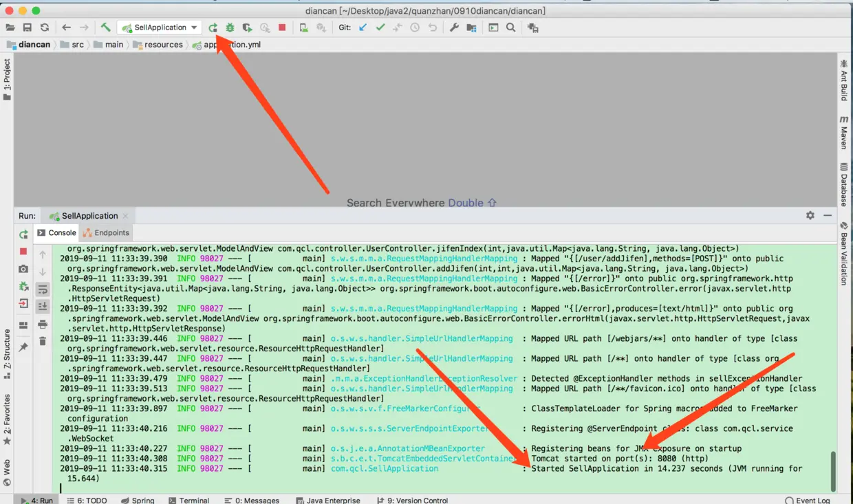Click com.qcl.SellApplication logger link

(x=385, y=468)
